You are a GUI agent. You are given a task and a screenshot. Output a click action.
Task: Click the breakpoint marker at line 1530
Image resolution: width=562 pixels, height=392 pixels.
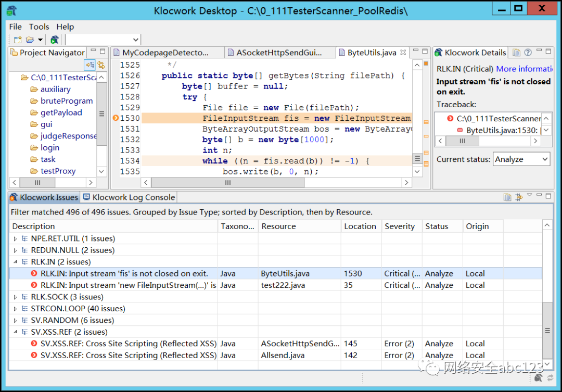[x=116, y=118]
